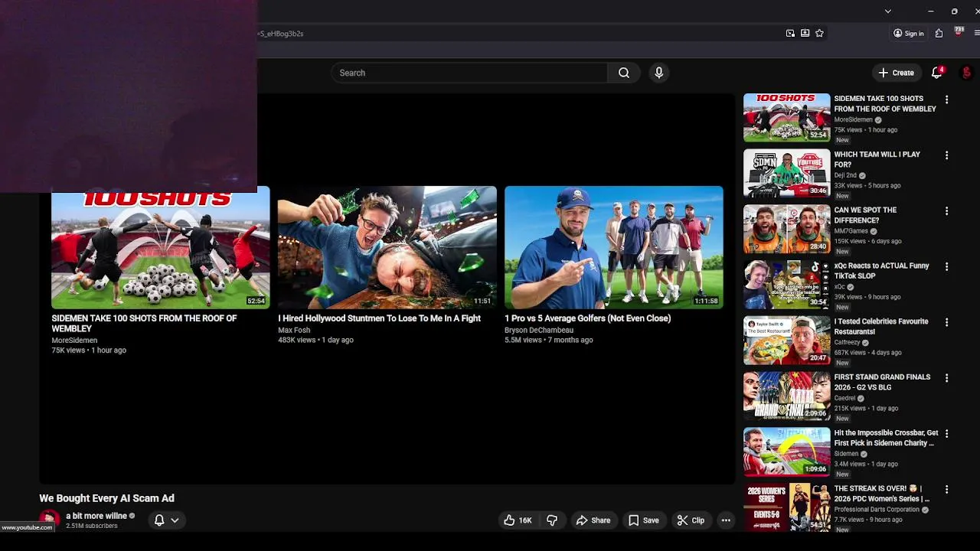Dislike the video with thumbs down
This screenshot has width=980, height=551.
pyautogui.click(x=552, y=520)
